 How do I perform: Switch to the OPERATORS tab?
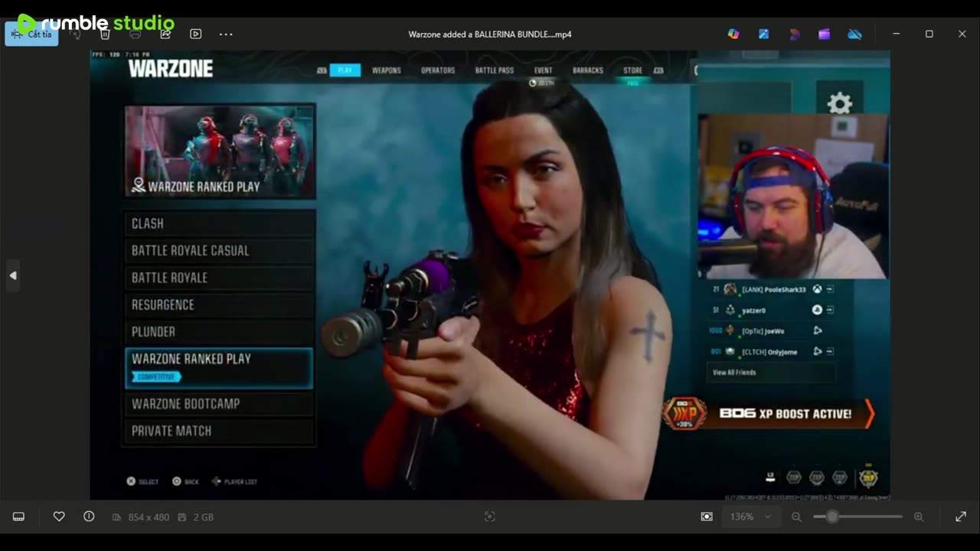click(438, 70)
